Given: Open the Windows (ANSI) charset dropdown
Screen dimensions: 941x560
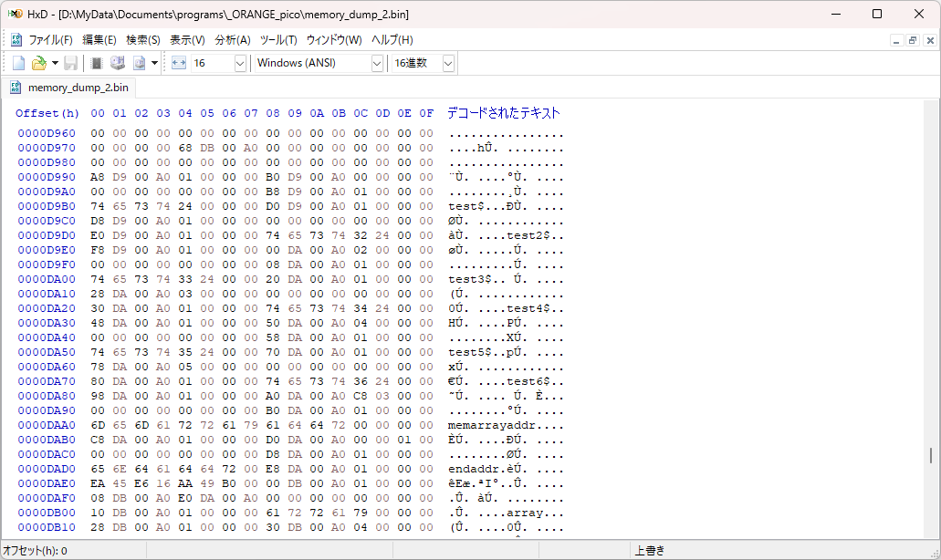Looking at the screenshot, I should pyautogui.click(x=377, y=63).
